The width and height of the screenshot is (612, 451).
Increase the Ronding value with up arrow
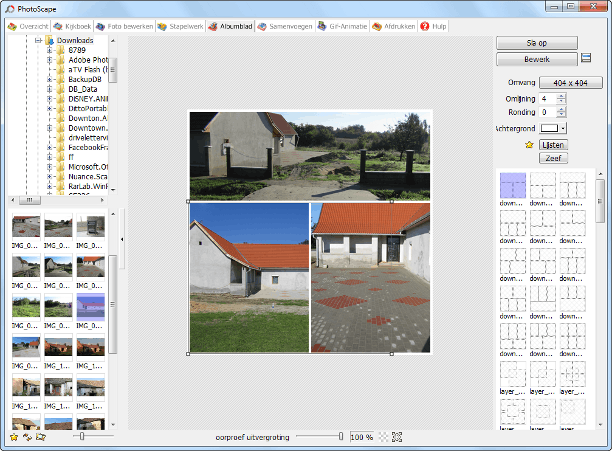click(x=562, y=110)
